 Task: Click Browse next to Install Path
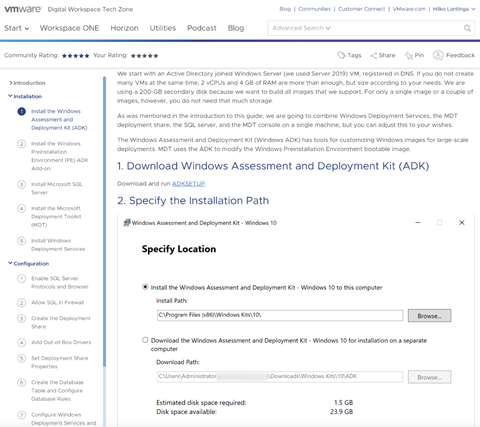(x=429, y=316)
